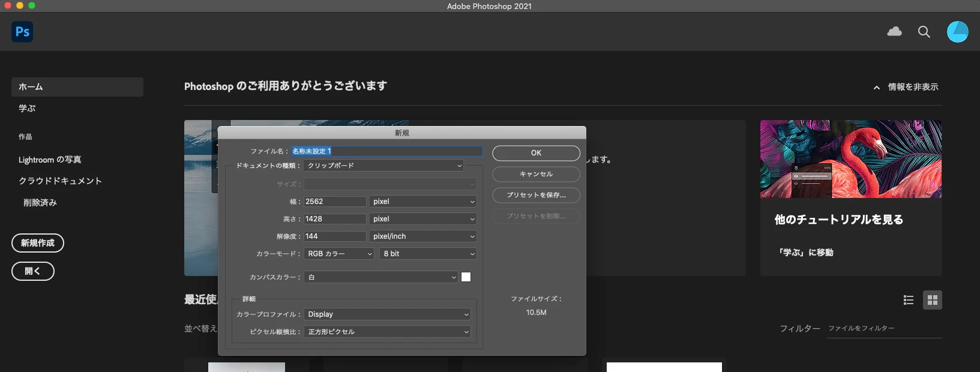Open 削除済み in sidebar

(x=40, y=203)
